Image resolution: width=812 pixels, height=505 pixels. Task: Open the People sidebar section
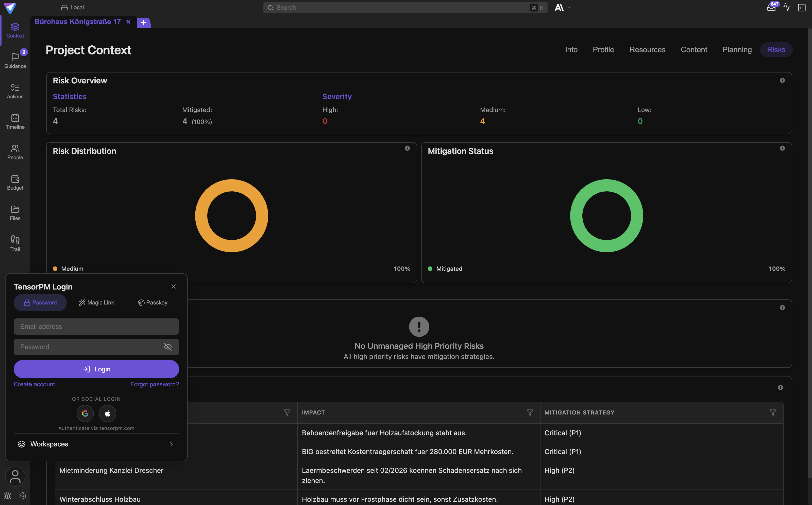(x=15, y=152)
